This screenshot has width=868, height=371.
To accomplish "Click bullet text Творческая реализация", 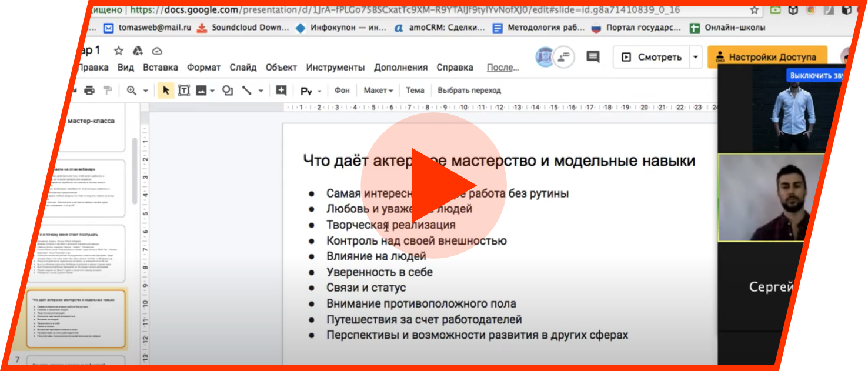I will pos(390,225).
